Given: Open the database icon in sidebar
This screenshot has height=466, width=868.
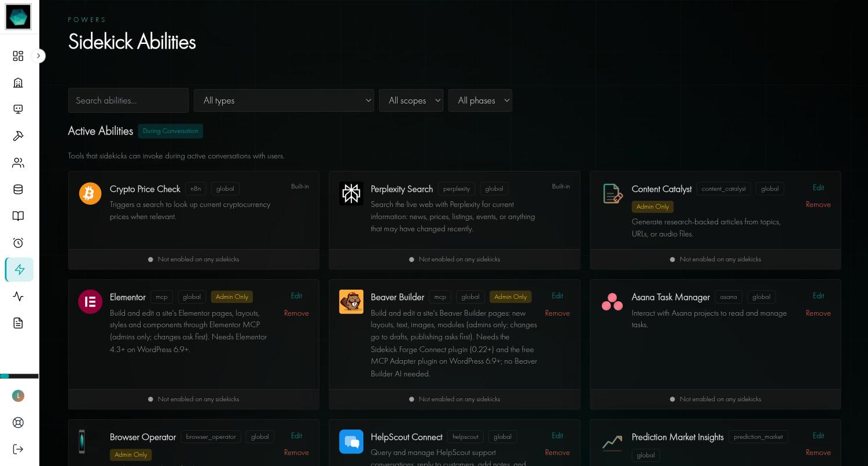Looking at the screenshot, I should point(18,189).
